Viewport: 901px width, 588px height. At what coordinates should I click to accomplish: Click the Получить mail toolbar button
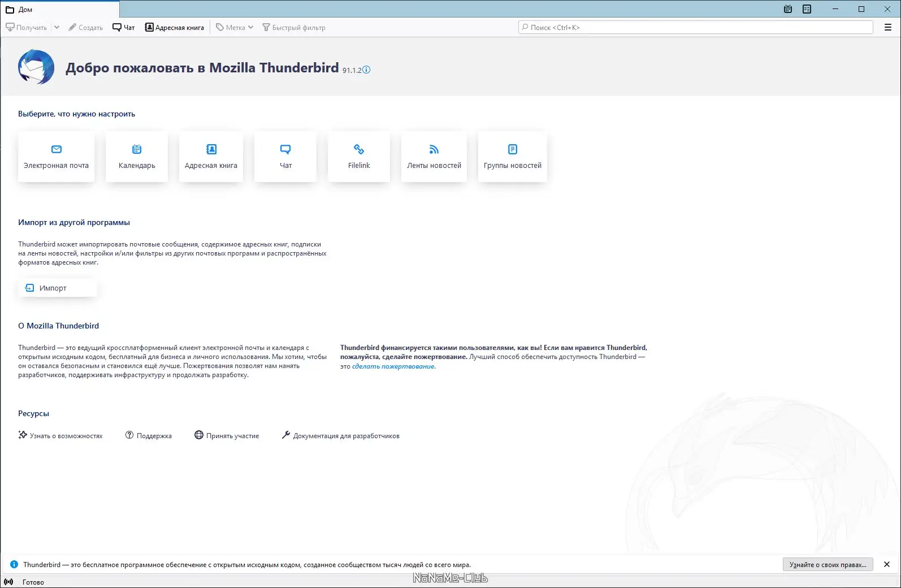tap(27, 27)
